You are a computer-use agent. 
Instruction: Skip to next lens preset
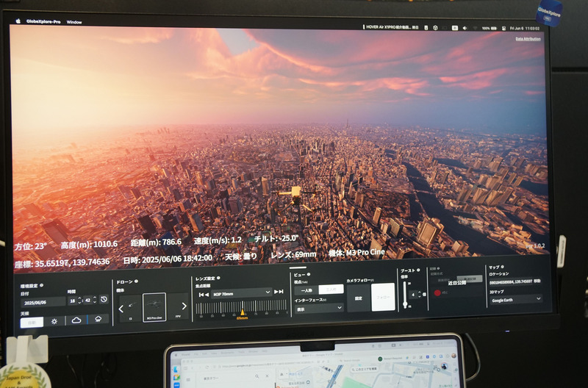pos(279,292)
